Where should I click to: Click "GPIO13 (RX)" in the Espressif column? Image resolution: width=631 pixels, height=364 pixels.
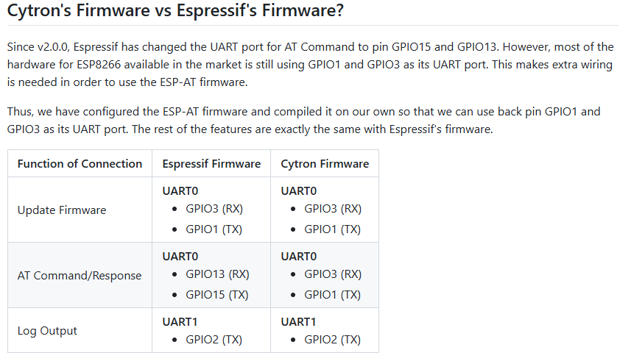[217, 274]
